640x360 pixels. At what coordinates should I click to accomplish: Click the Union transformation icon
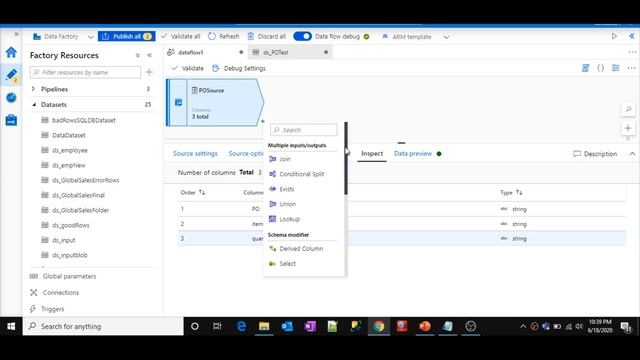pyautogui.click(x=273, y=204)
